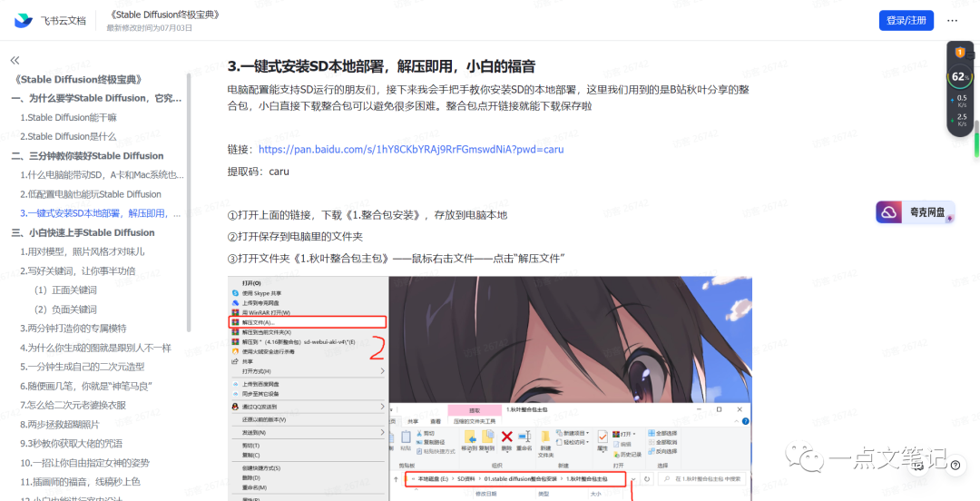The width and height of the screenshot is (980, 501).
Task: Jump to 2.低配置电脑也能玩Stable Diffusion
Action: coord(91,194)
